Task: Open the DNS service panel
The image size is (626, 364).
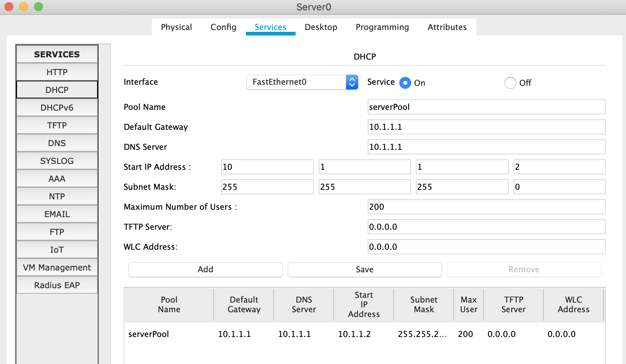Action: 57,143
